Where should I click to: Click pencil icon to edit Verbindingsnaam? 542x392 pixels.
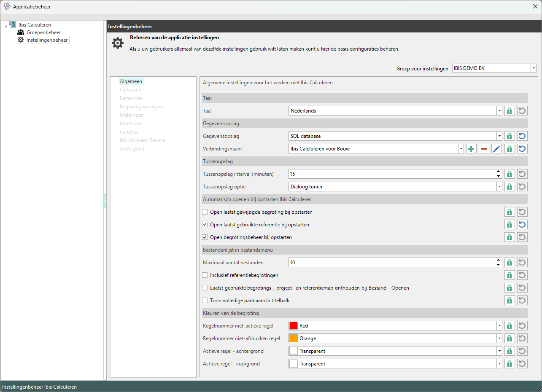(496, 149)
